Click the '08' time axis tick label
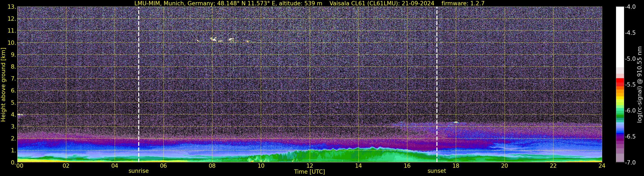Viewport: 644px width, 176px height. pos(212,166)
